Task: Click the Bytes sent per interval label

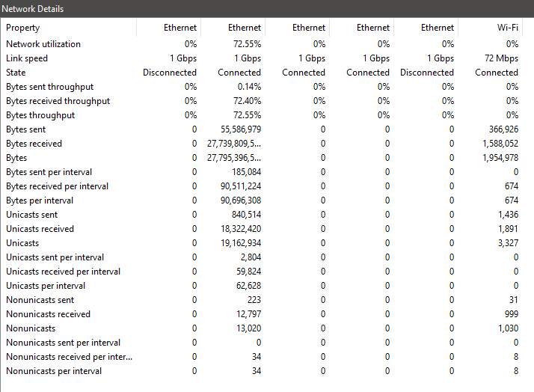Action: pos(49,172)
